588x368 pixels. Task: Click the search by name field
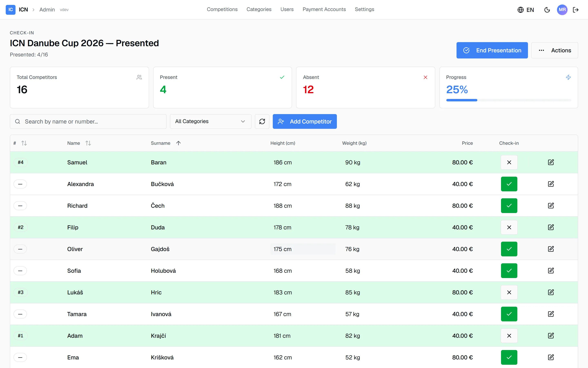(x=88, y=121)
